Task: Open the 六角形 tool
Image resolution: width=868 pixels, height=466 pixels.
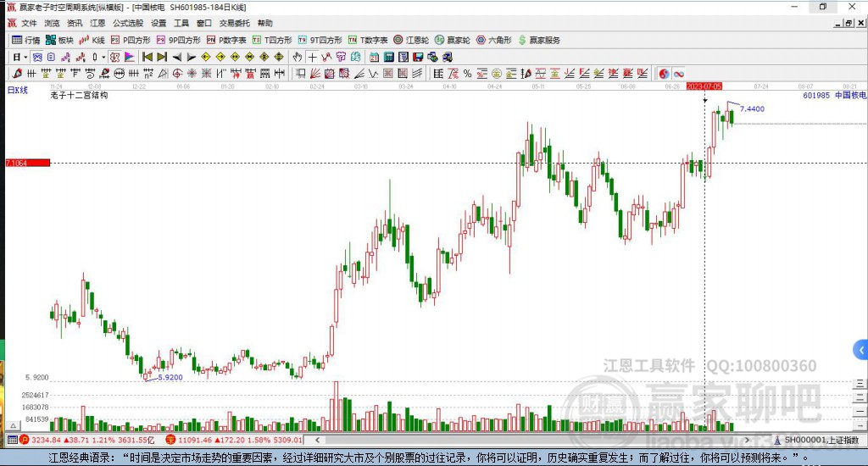Action: coord(494,40)
